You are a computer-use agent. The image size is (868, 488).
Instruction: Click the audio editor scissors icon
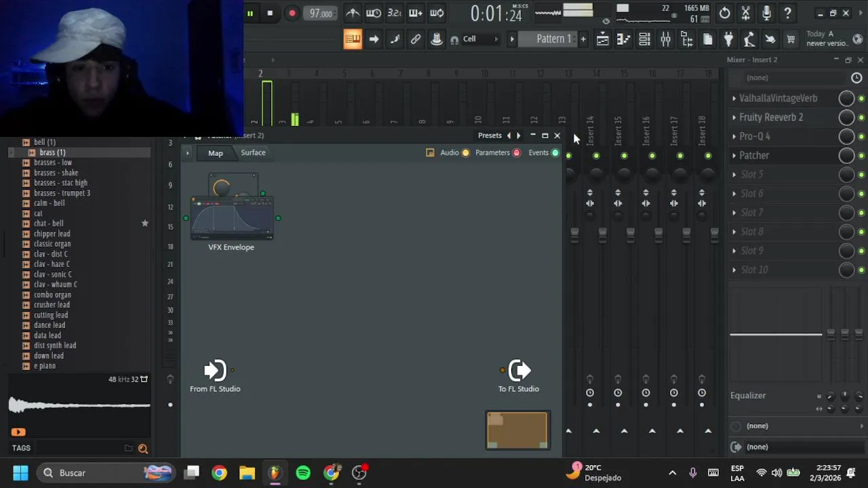point(746,13)
